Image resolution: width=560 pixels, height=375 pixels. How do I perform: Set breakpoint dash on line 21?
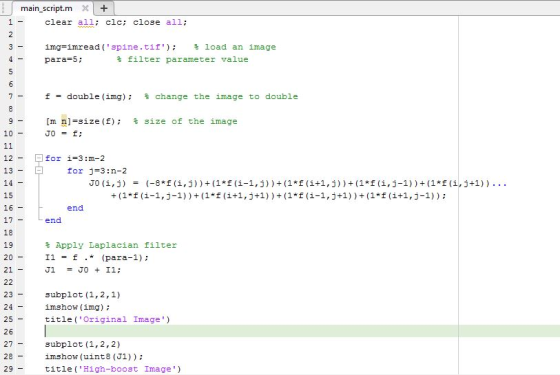pyautogui.click(x=20, y=270)
